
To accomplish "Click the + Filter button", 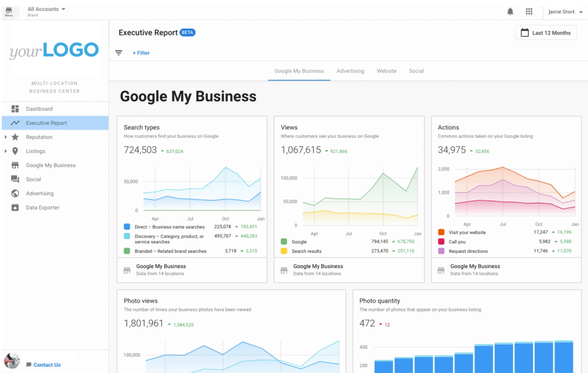I will [x=141, y=53].
